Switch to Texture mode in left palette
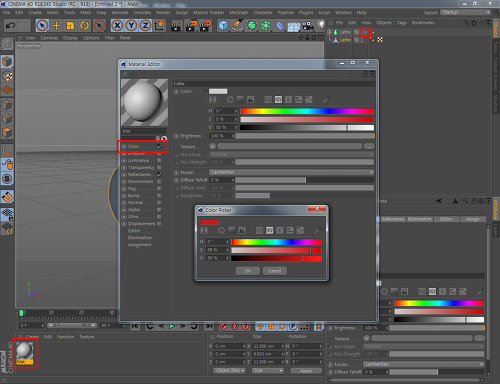The height and width of the screenshot is (384, 500). point(7,76)
